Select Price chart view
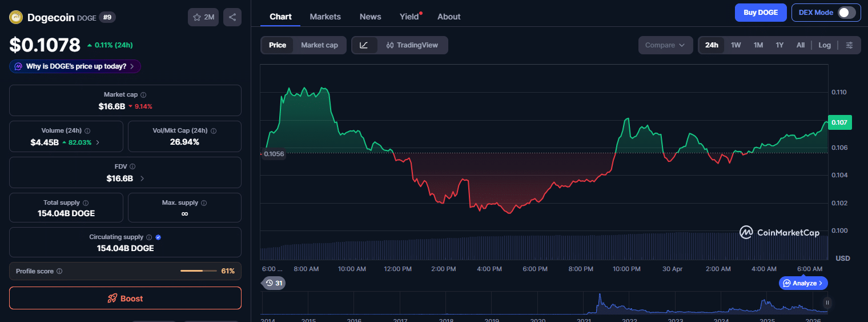 pyautogui.click(x=278, y=45)
